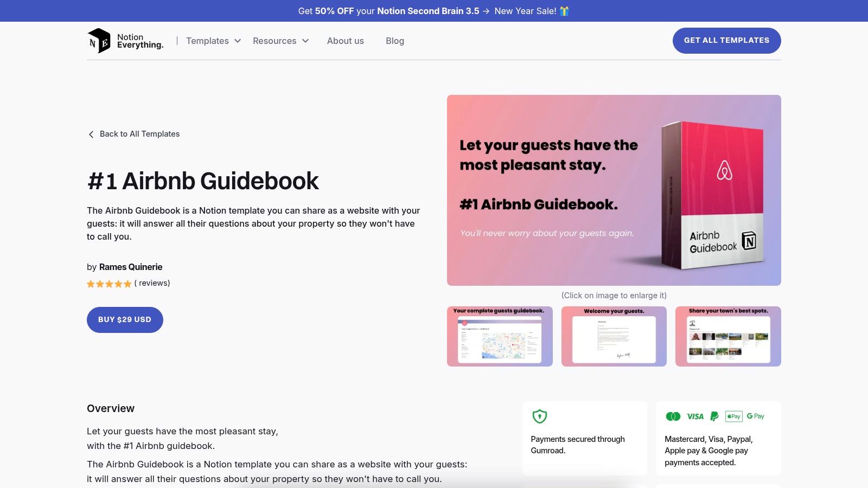Click the 'Overview' section heading
Screen dimensions: 868x488
(x=111, y=408)
